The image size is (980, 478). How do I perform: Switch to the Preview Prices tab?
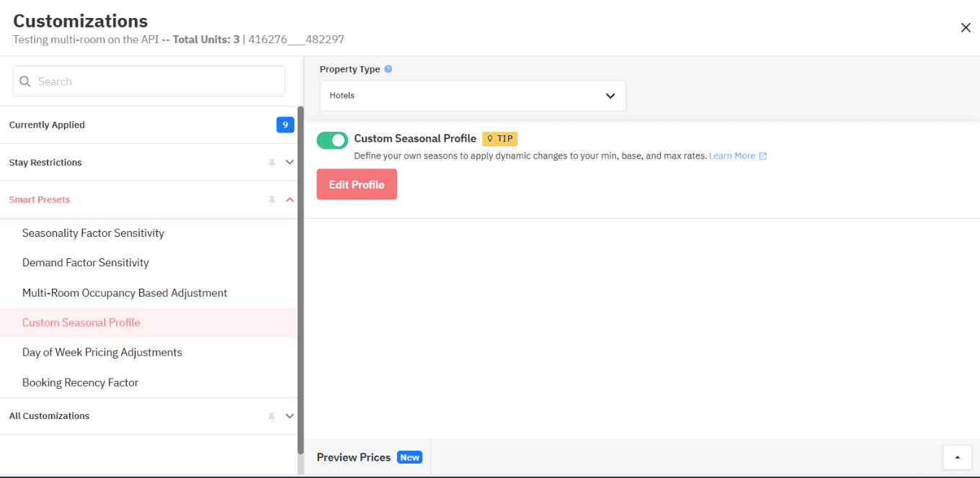click(353, 457)
